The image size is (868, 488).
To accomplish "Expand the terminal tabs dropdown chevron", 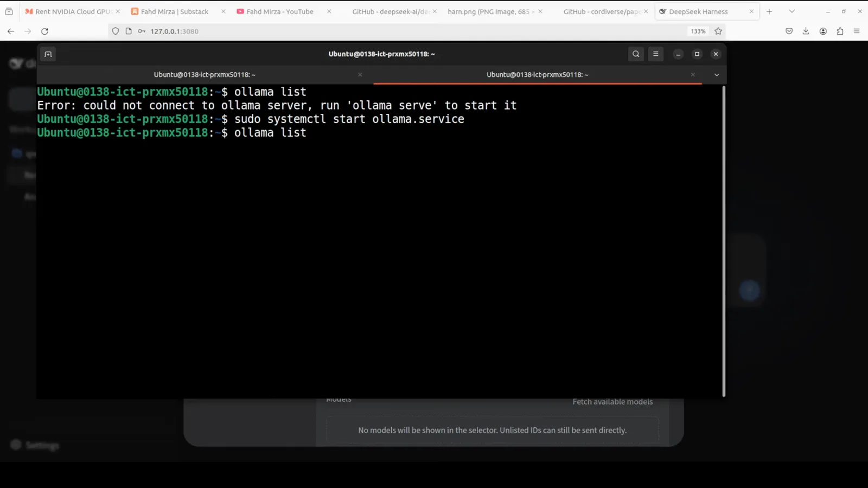I will (x=717, y=75).
